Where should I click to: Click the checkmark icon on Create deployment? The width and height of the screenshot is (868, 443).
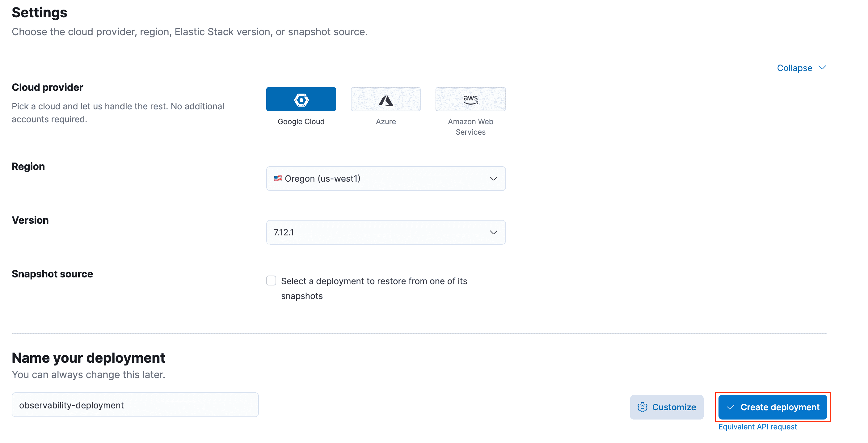coord(731,407)
